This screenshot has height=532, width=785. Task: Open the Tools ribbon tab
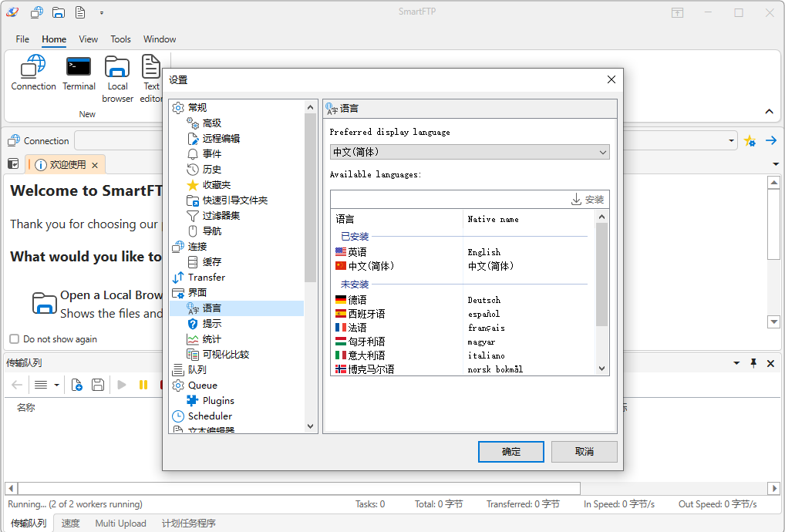point(120,39)
